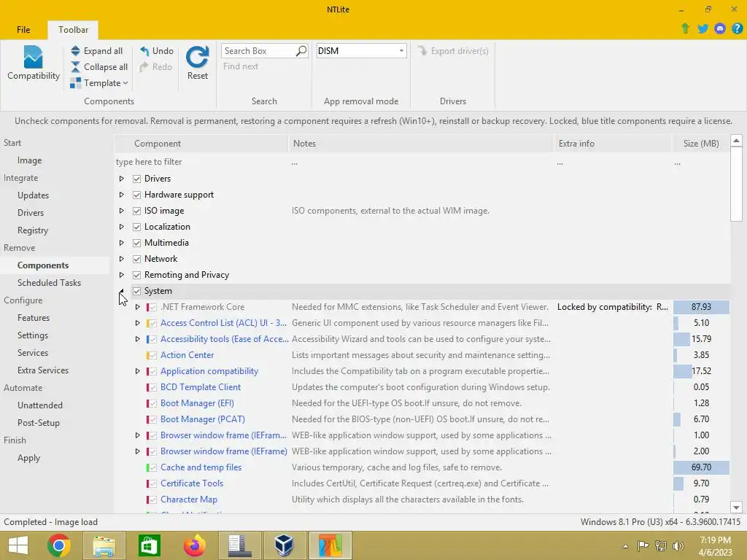Open VirtualBox from taskbar
Image resolution: width=747 pixels, height=560 pixels.
point(285,545)
